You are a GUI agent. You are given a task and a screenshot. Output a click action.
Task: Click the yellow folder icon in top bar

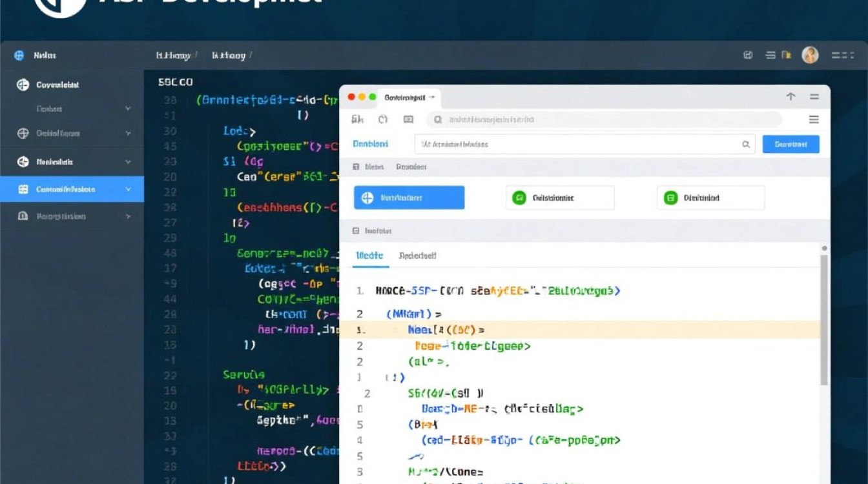pos(786,55)
